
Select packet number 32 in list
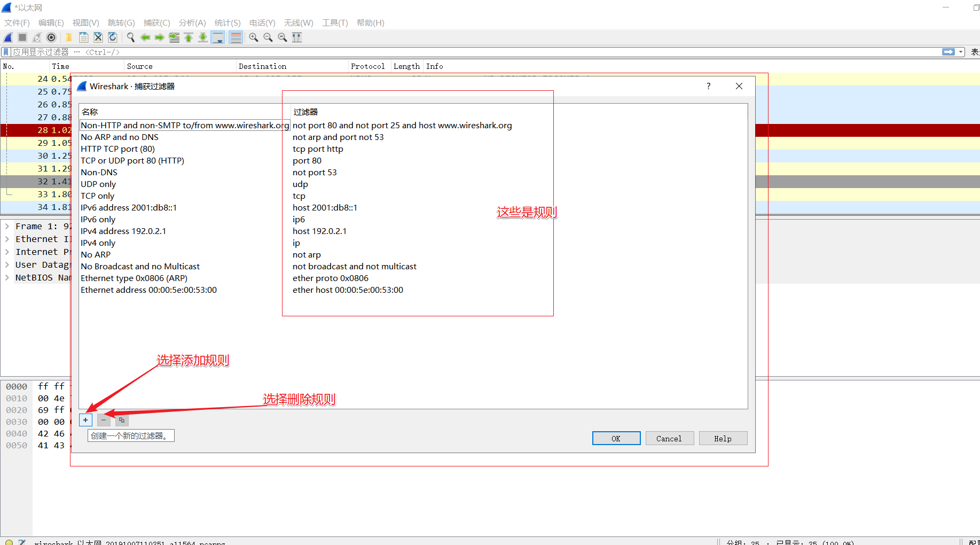(35, 181)
